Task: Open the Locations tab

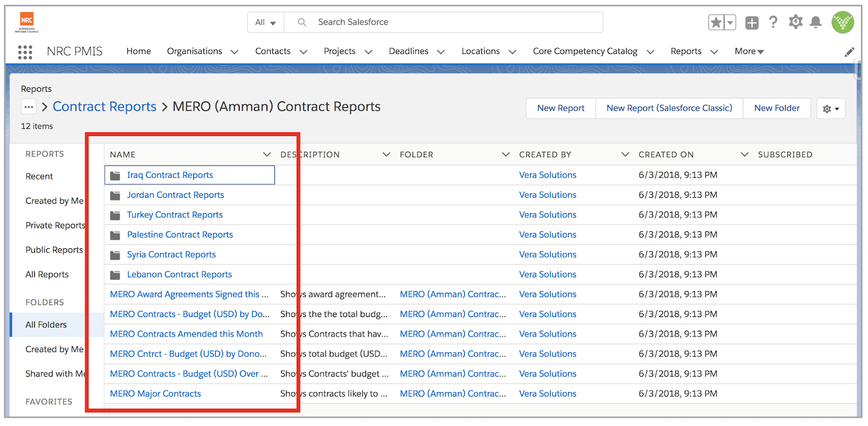Action: click(x=481, y=51)
